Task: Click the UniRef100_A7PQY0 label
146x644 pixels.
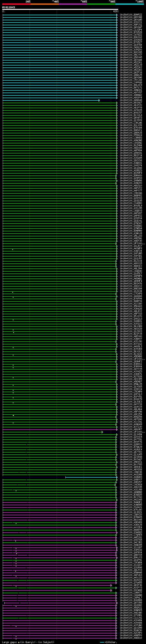Action: click(131, 50)
